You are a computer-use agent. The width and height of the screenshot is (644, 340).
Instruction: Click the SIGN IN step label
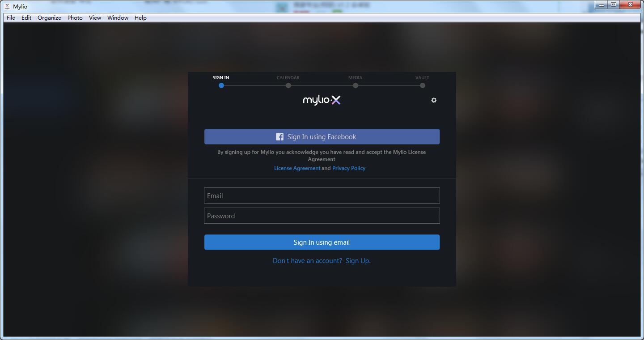pos(221,78)
